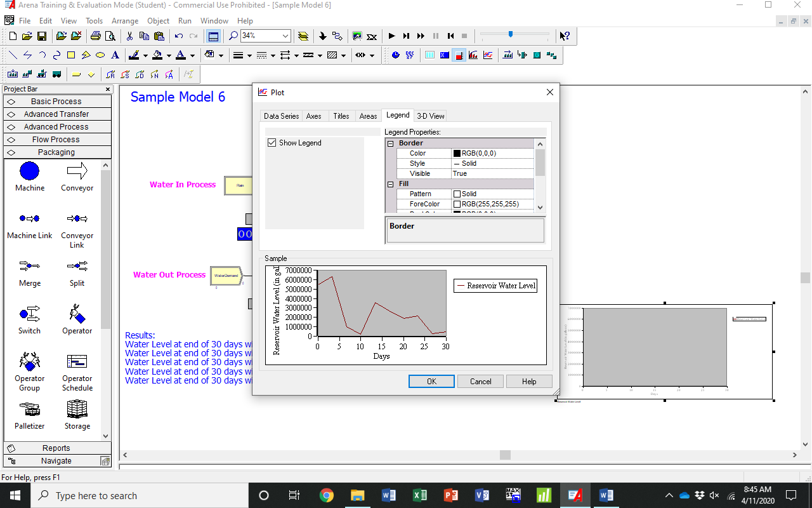Image resolution: width=812 pixels, height=508 pixels.
Task: Click the Print icon
Action: tap(95, 36)
